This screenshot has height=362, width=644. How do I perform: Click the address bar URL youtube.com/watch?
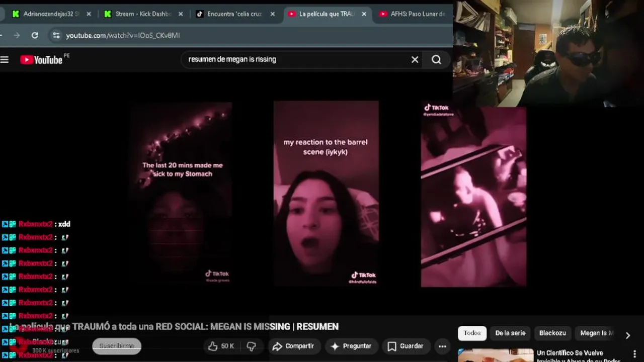pos(123,35)
